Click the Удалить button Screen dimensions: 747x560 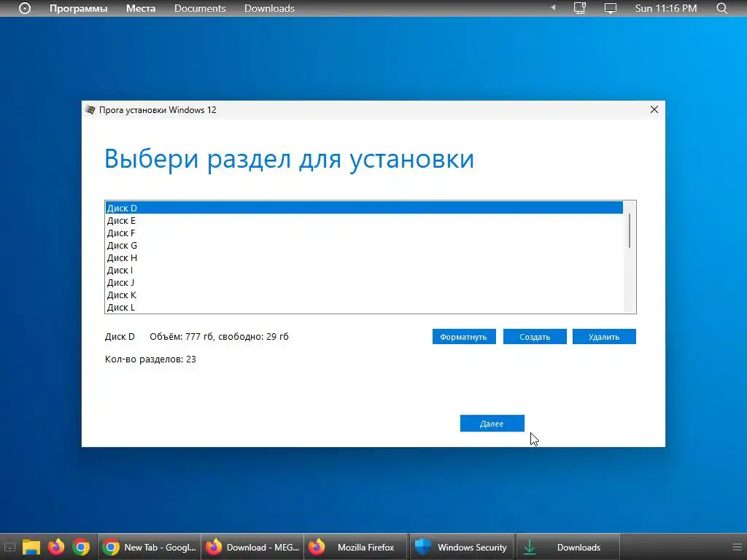tap(603, 337)
